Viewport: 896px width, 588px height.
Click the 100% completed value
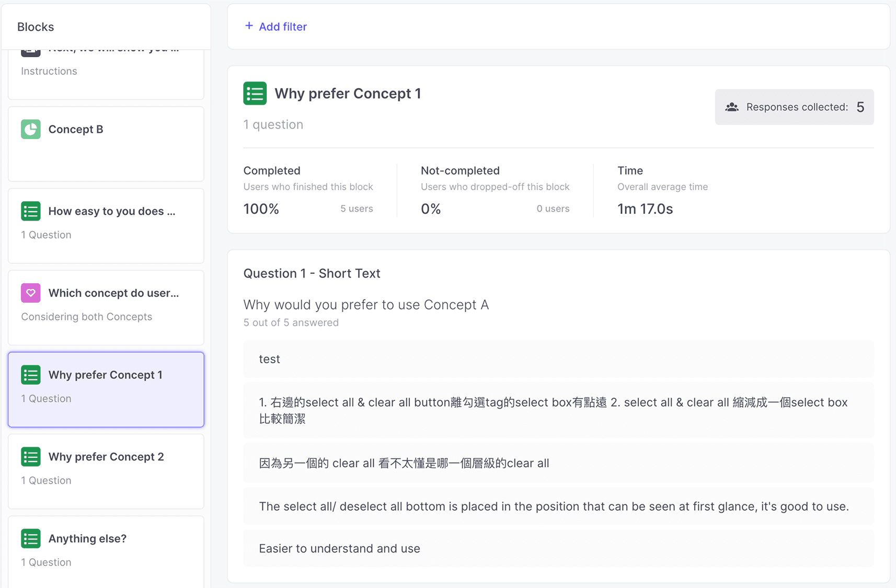pos(261,209)
